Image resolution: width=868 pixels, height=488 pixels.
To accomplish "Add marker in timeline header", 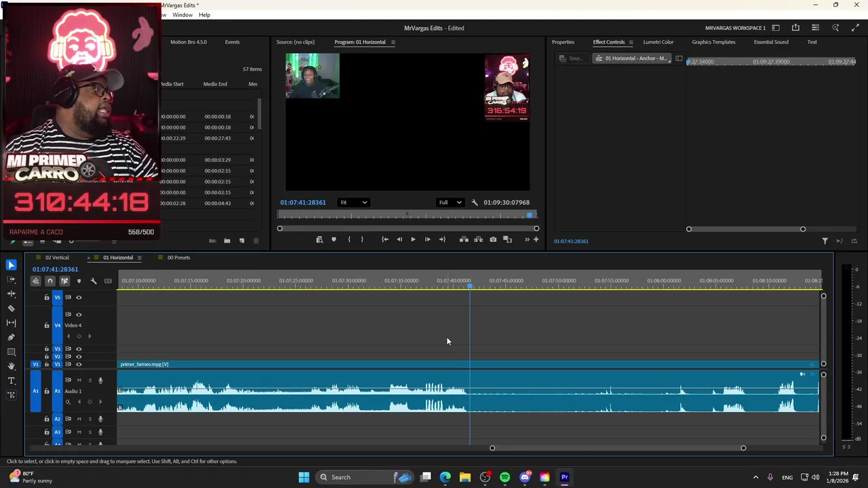I will (79, 281).
